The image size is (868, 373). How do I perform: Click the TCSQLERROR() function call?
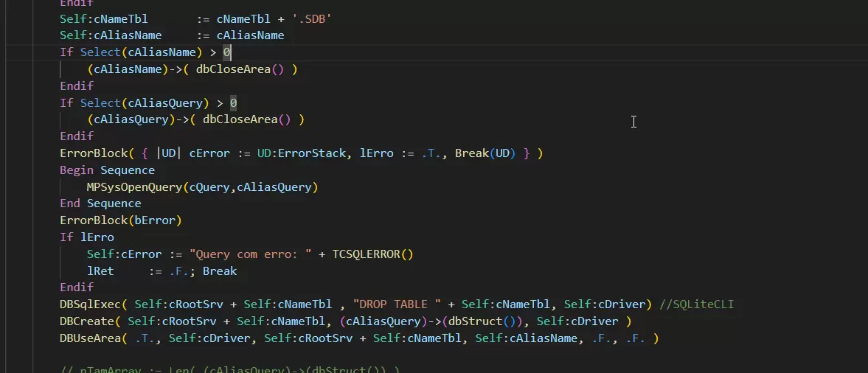pos(372,254)
